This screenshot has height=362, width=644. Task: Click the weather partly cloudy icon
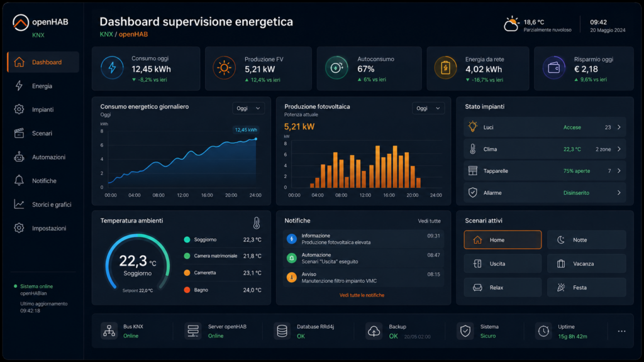(511, 25)
